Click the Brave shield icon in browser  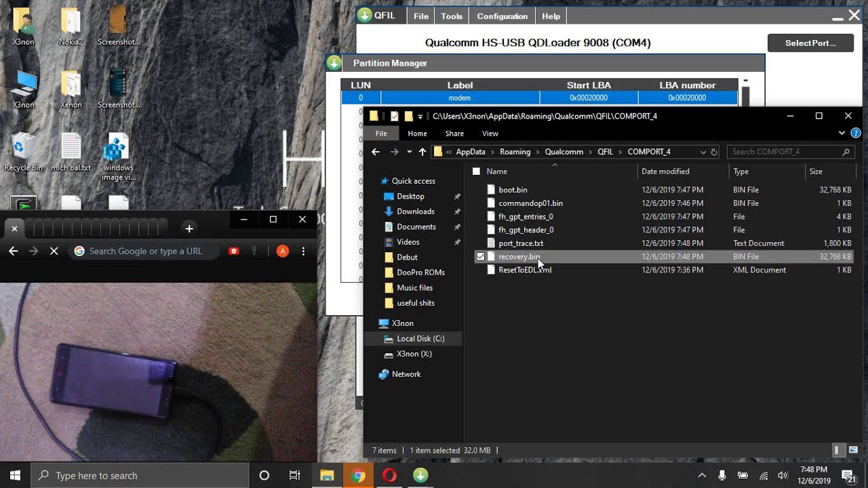[x=234, y=251]
